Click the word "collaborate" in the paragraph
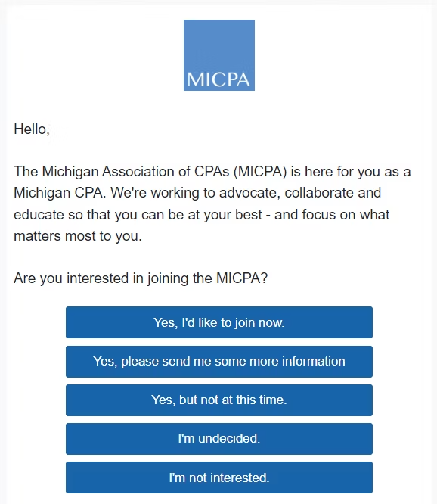The width and height of the screenshot is (437, 504). click(319, 193)
